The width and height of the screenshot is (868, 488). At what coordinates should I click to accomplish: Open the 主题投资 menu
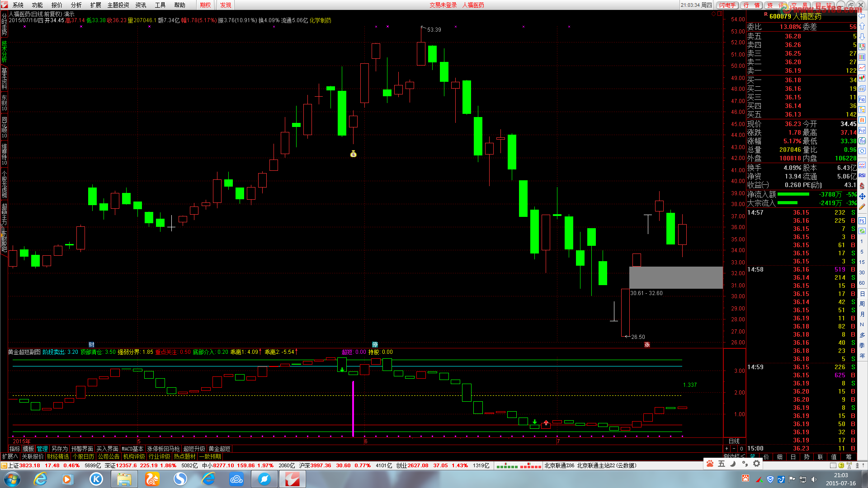click(x=118, y=5)
